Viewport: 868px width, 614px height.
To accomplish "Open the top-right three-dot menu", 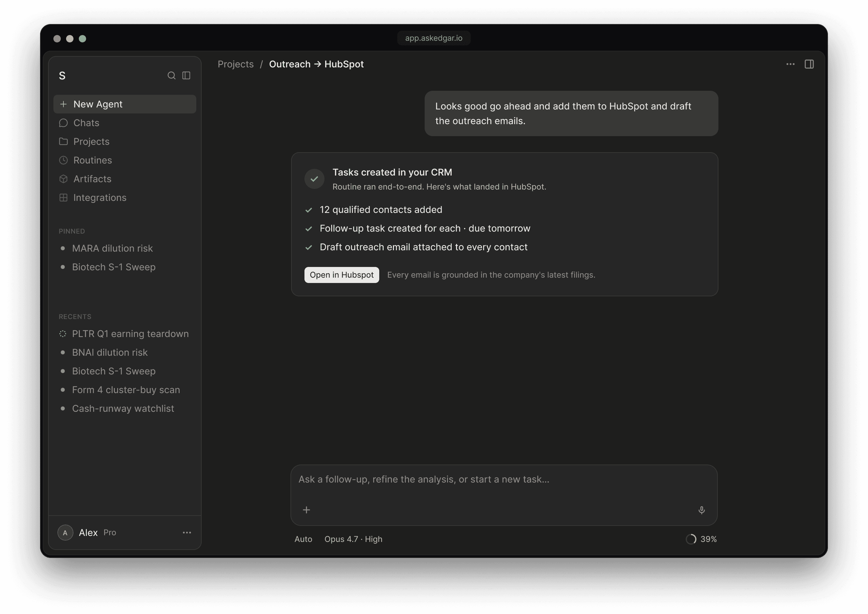I will click(790, 64).
